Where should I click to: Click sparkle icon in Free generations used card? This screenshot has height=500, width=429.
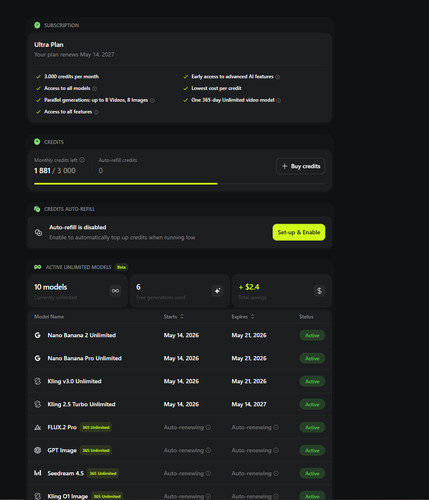click(x=217, y=291)
